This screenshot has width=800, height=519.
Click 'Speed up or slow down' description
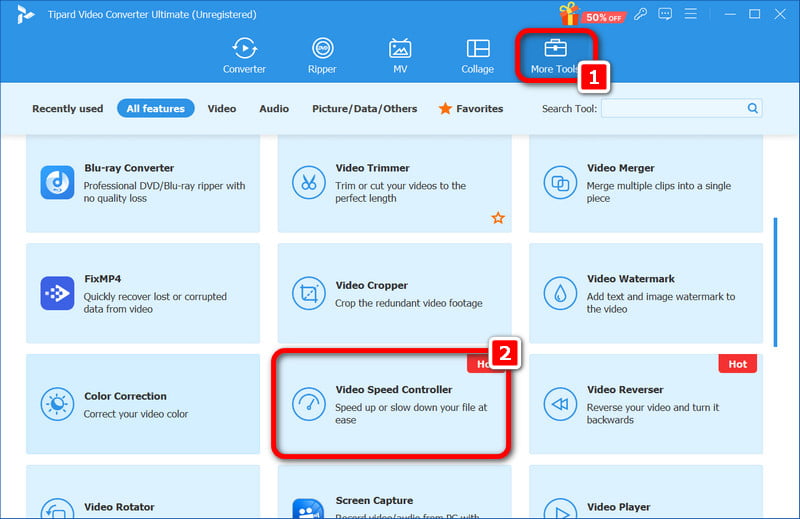click(411, 413)
